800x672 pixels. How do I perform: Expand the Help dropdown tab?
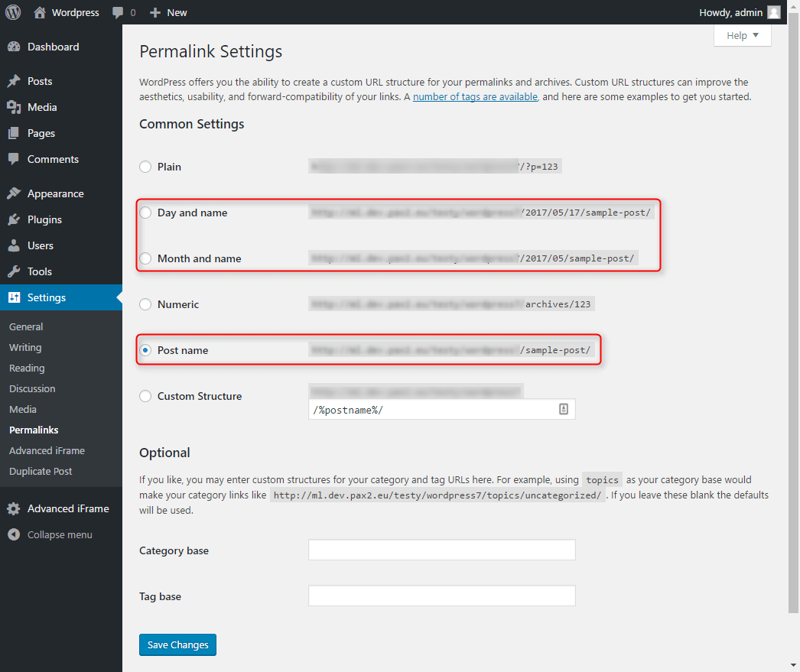pyautogui.click(x=742, y=35)
